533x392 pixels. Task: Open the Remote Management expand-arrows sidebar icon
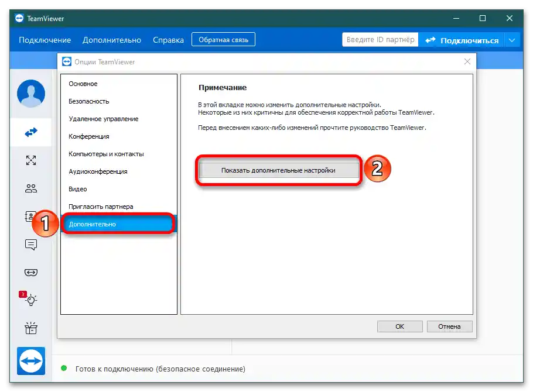point(31,160)
